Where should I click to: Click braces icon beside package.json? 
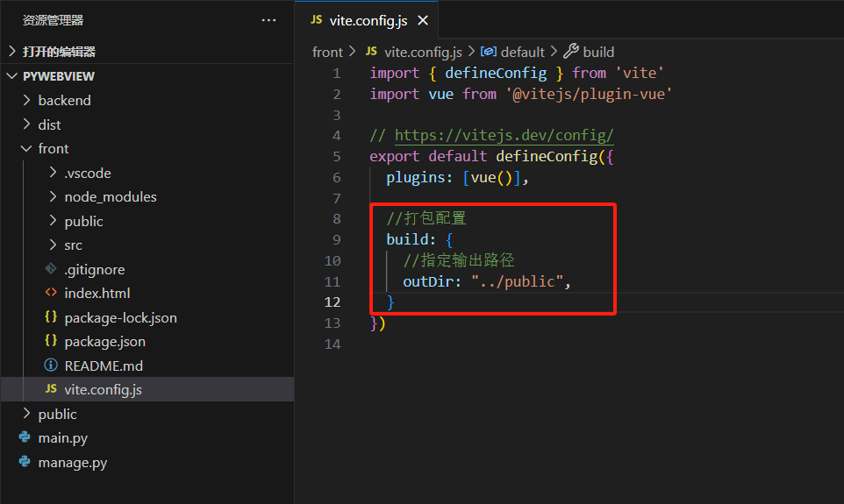tap(51, 340)
